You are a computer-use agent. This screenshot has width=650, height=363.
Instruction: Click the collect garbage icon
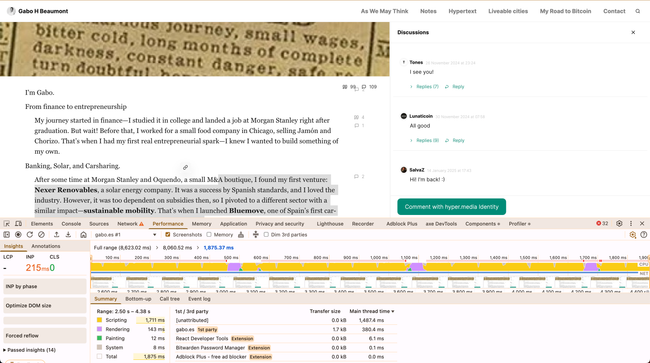(x=241, y=235)
